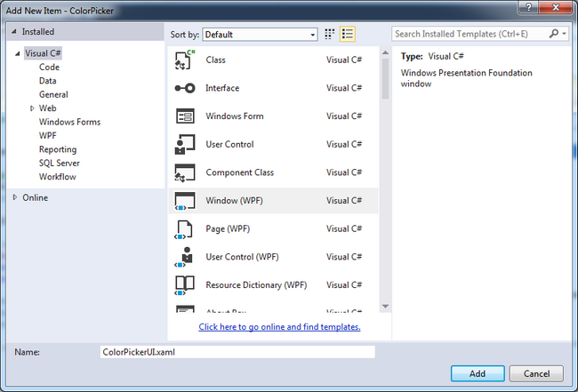Select the Interface template icon
The width and height of the screenshot is (578, 392).
(x=185, y=88)
